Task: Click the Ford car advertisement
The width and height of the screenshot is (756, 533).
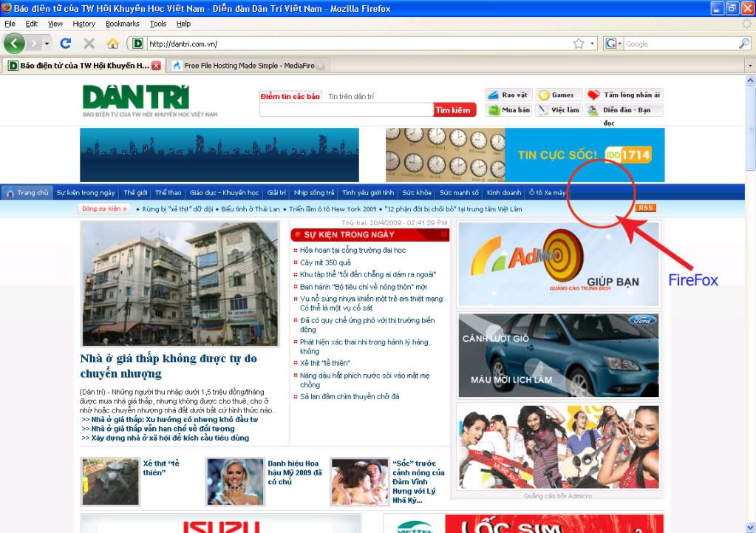Action: 559,356
